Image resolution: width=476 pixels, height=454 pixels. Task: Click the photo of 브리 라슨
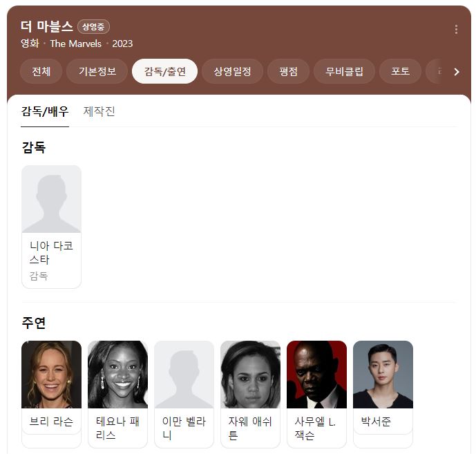pyautogui.click(x=51, y=374)
